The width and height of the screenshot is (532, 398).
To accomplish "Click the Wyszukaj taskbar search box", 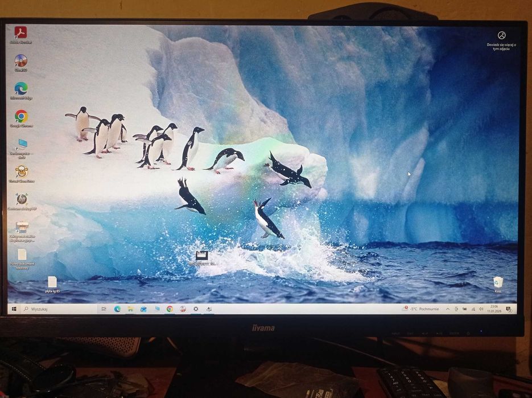I will coord(59,309).
